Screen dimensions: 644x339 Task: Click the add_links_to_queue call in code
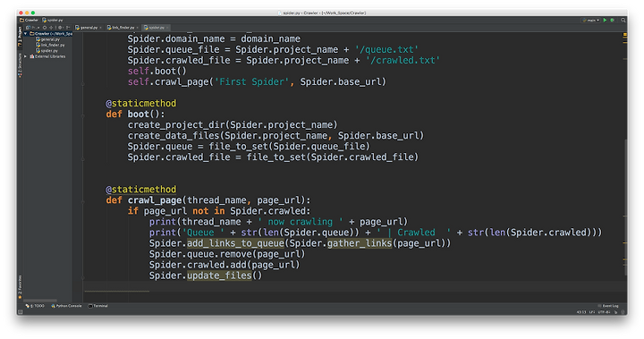(235, 243)
